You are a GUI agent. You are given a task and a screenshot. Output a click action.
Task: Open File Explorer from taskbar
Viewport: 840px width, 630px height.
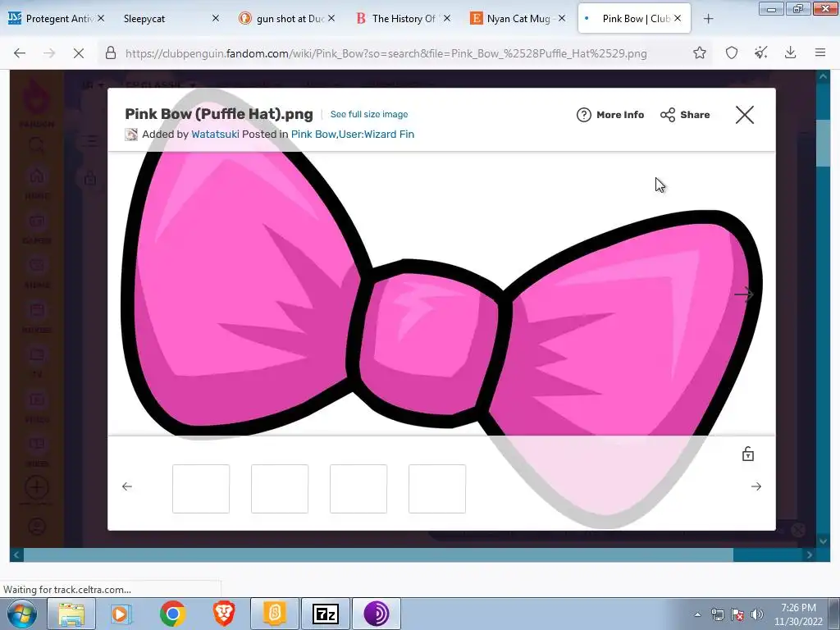(x=71, y=614)
